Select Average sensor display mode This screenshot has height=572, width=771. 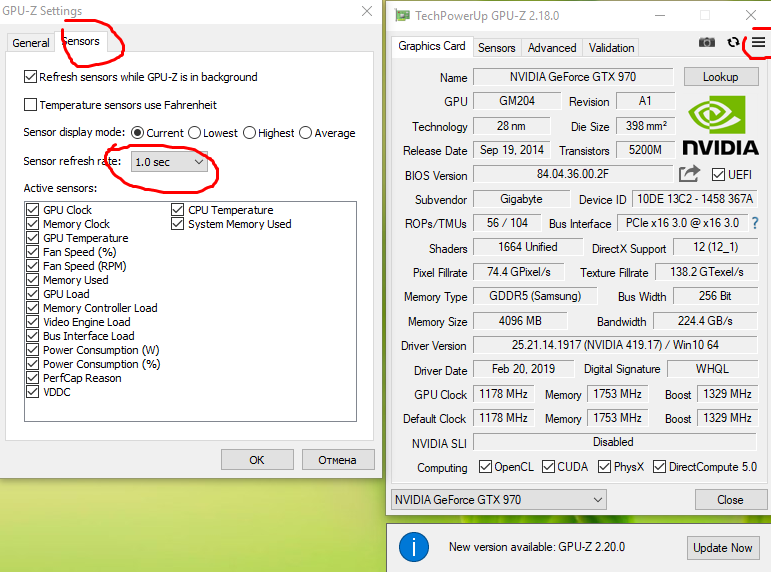coord(305,133)
